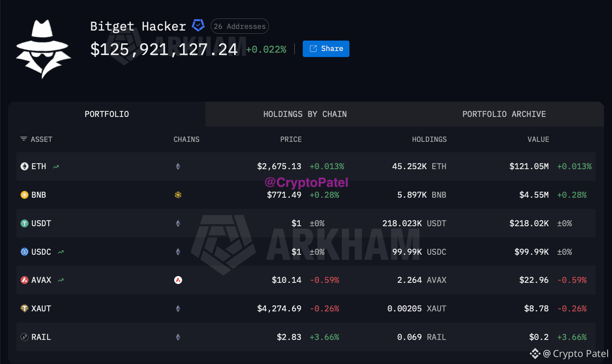
Task: Click the BNB coin icon in the asset column
Action: 25,195
